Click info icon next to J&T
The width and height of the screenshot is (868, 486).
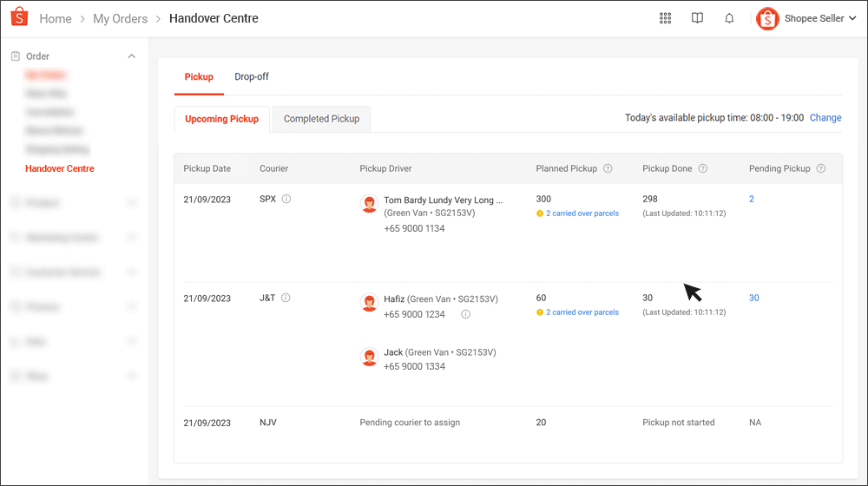pyautogui.click(x=286, y=298)
